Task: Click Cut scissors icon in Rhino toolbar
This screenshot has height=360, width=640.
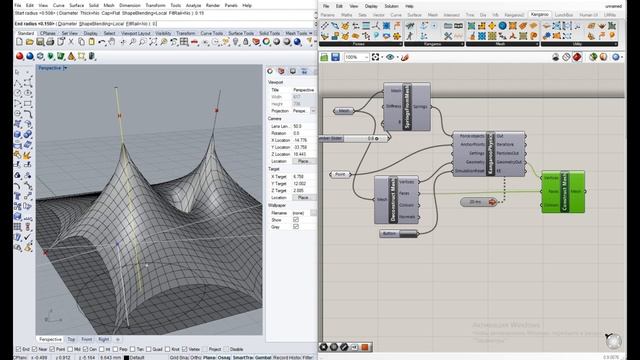Action: coord(71,42)
